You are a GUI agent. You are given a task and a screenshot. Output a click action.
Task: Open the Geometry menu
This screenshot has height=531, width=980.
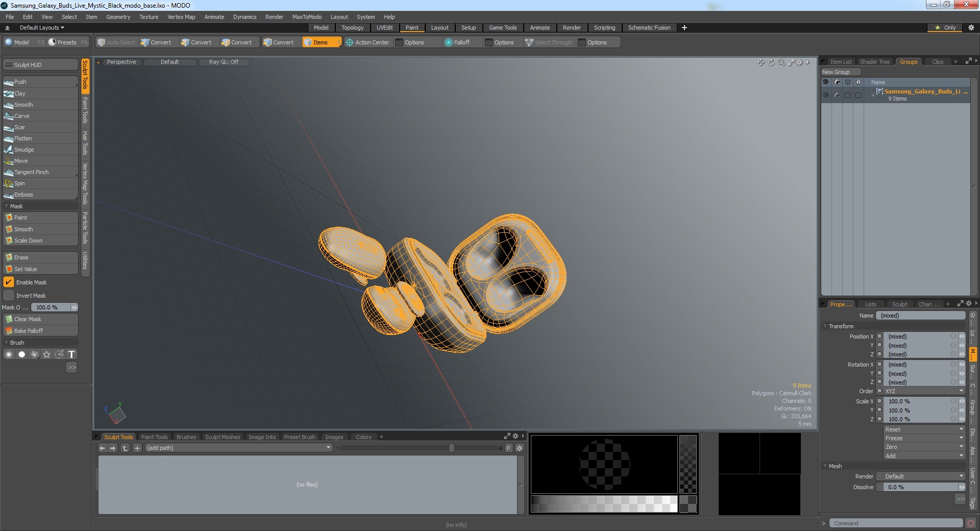tap(118, 17)
